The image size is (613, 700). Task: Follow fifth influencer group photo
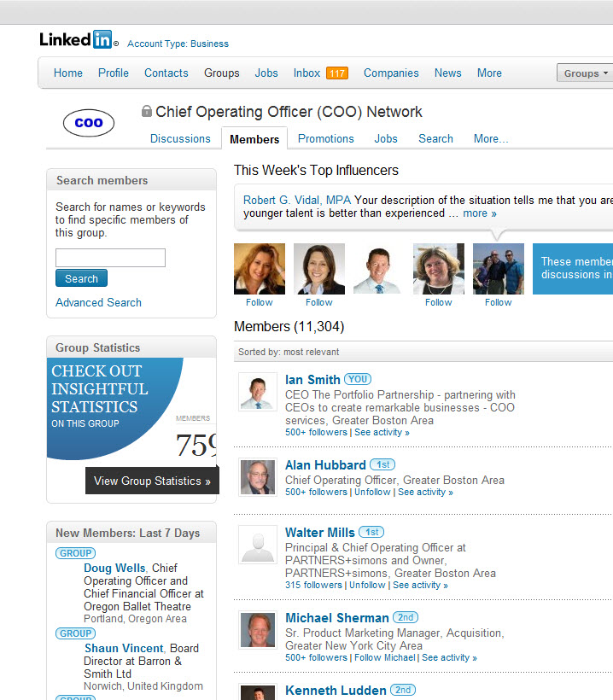(x=499, y=302)
